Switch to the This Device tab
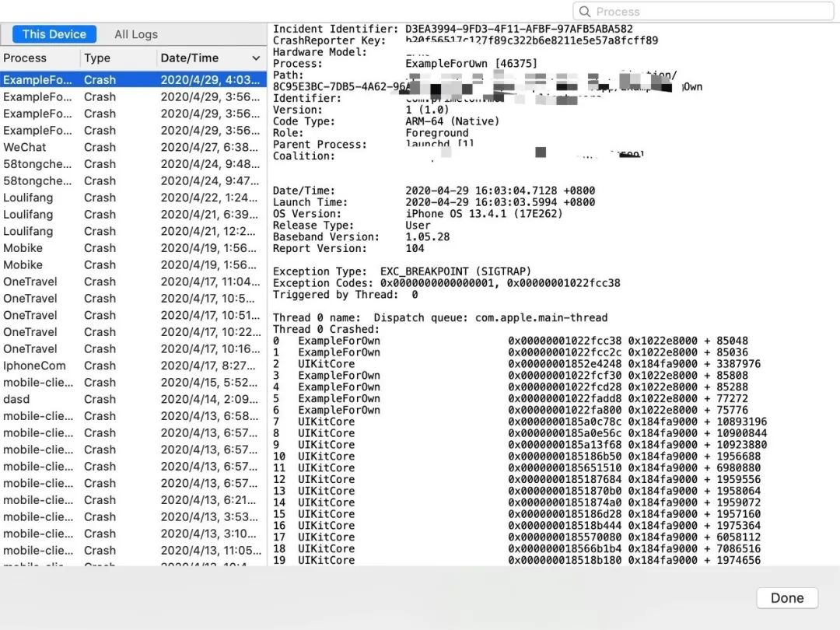This screenshot has width=840, height=630. pyautogui.click(x=54, y=34)
